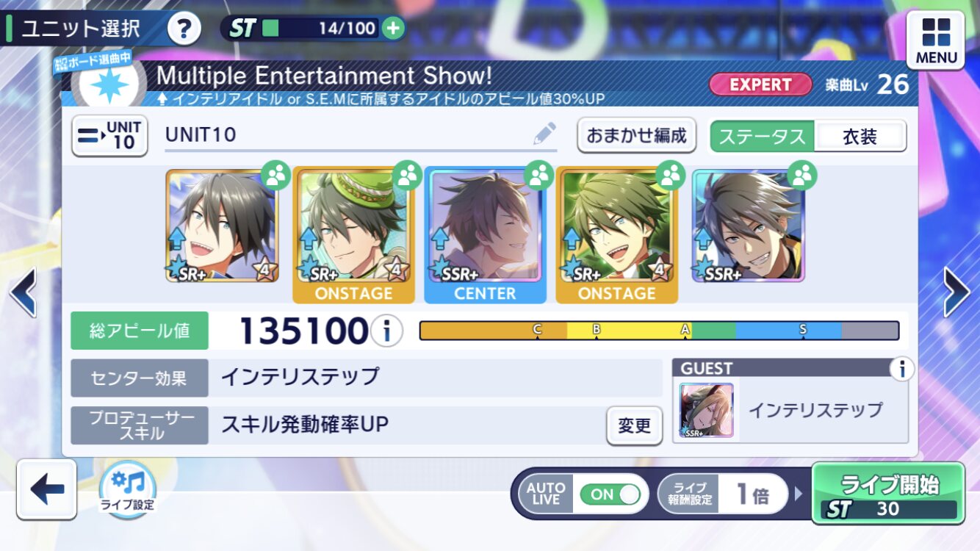Open the help question mark icon

point(184,29)
